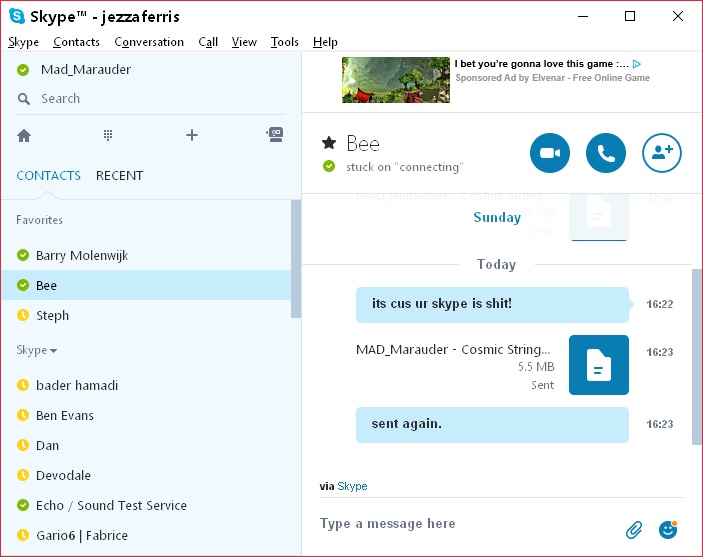703x557 pixels.
Task: Open the Skype Home icon
Action: coord(24,135)
